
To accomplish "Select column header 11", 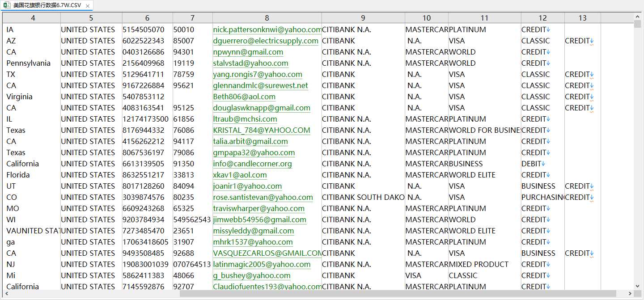I will click(x=485, y=18).
